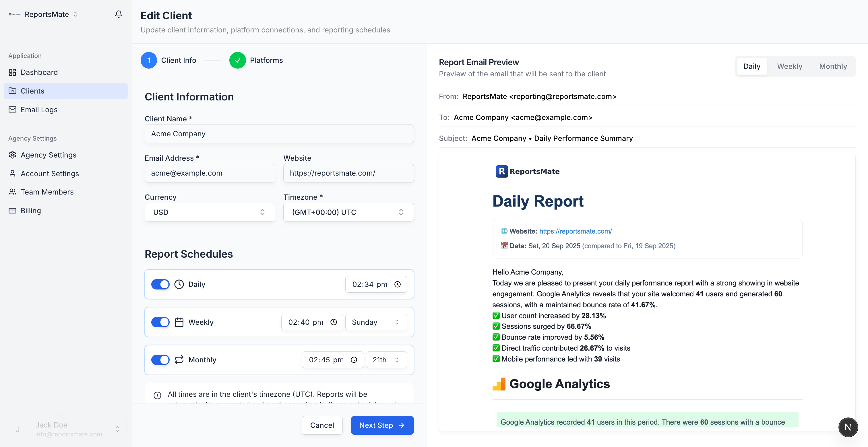Enable the Daily report schedule toggle
This screenshot has width=868, height=447.
click(x=160, y=284)
